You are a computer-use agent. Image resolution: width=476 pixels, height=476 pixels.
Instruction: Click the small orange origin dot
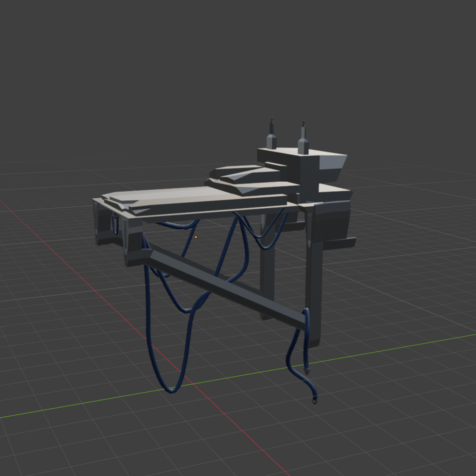point(196,237)
